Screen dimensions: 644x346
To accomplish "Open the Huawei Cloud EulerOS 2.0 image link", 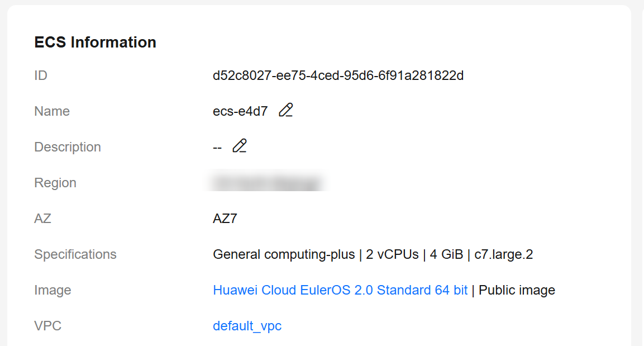I will (340, 290).
